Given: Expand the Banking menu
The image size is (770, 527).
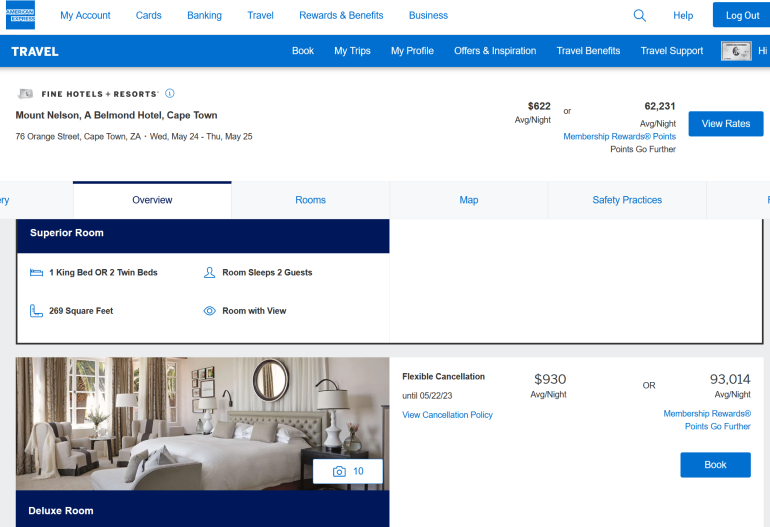Looking at the screenshot, I should click(204, 15).
